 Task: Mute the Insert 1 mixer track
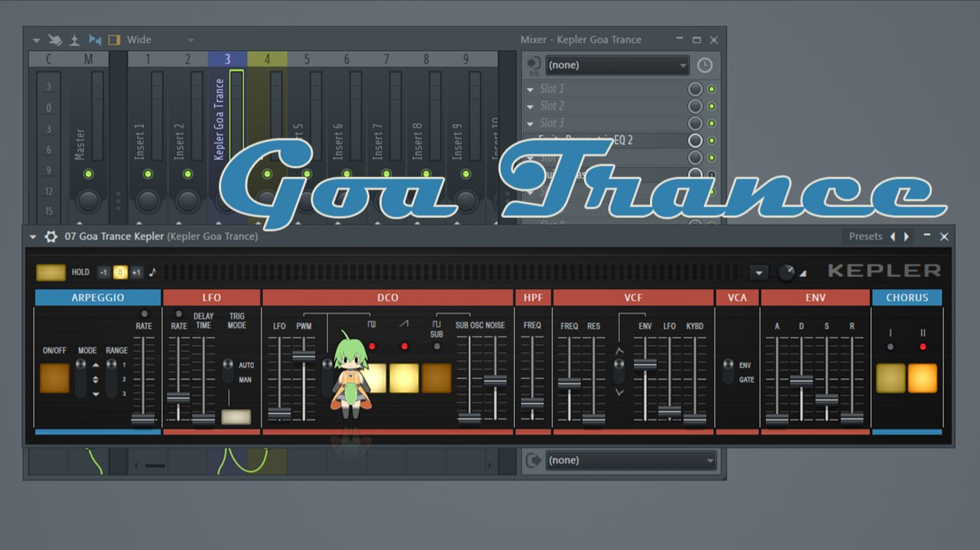pyautogui.click(x=148, y=174)
